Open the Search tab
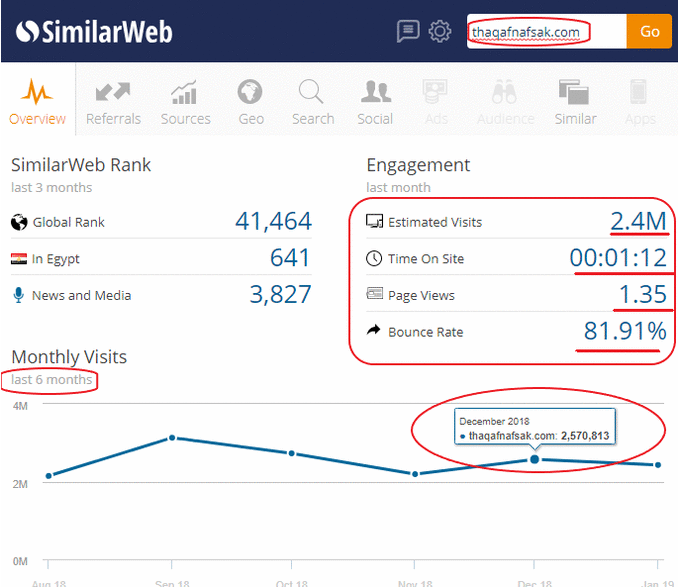This screenshot has height=587, width=678. [313, 102]
